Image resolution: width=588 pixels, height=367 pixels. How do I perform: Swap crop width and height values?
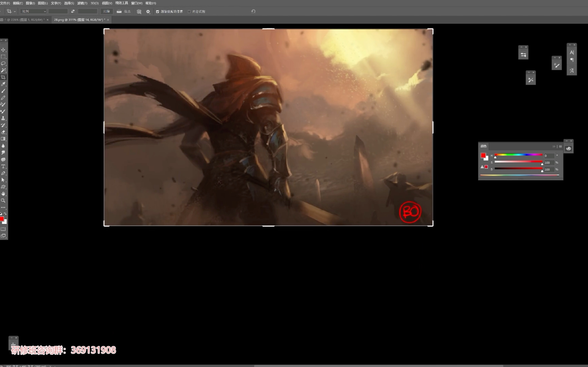point(73,11)
